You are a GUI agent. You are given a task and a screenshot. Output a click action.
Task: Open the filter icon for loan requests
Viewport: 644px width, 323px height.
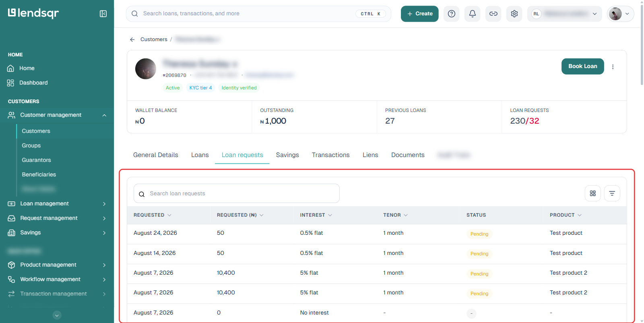[x=612, y=193]
